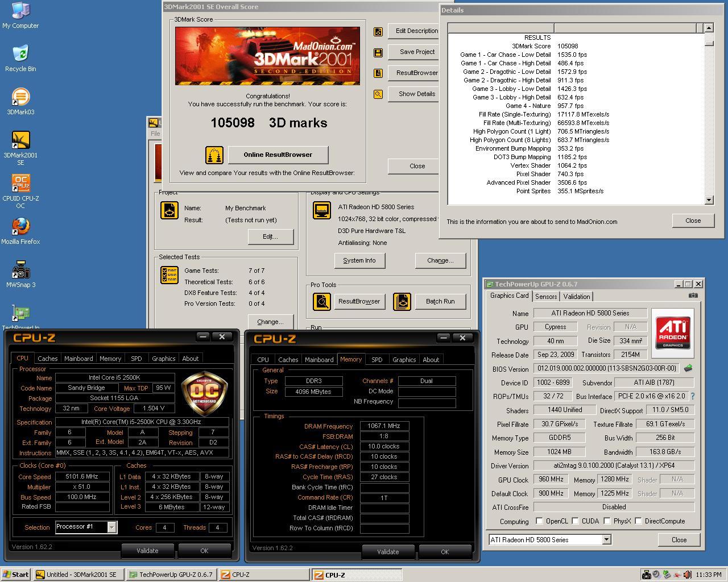Toggle the PhysX checkbox
728x582 pixels.
click(x=607, y=521)
